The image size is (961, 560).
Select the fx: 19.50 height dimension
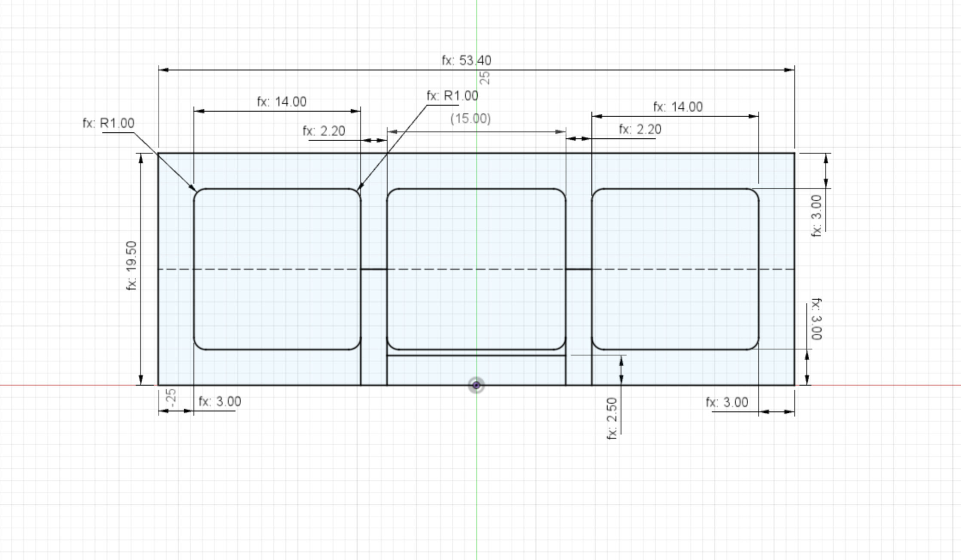pyautogui.click(x=132, y=265)
